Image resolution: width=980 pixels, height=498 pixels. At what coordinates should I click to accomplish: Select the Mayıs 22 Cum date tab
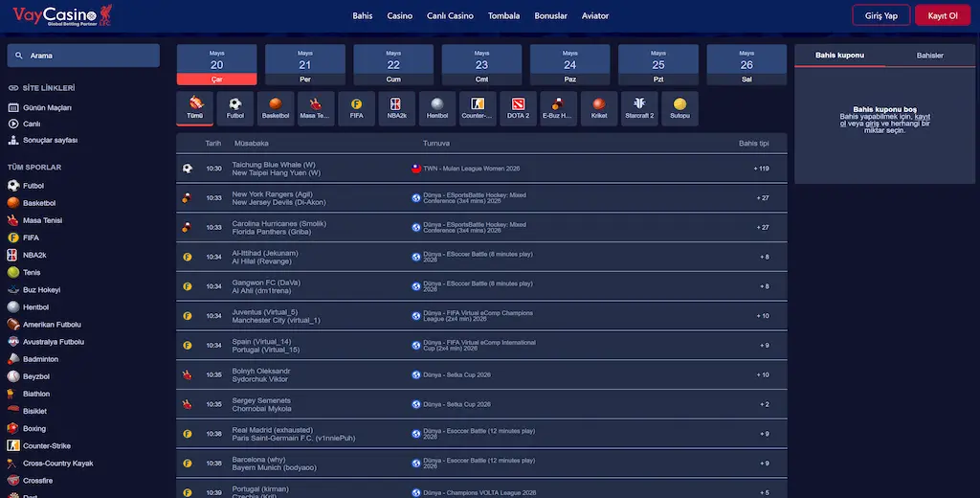(393, 64)
